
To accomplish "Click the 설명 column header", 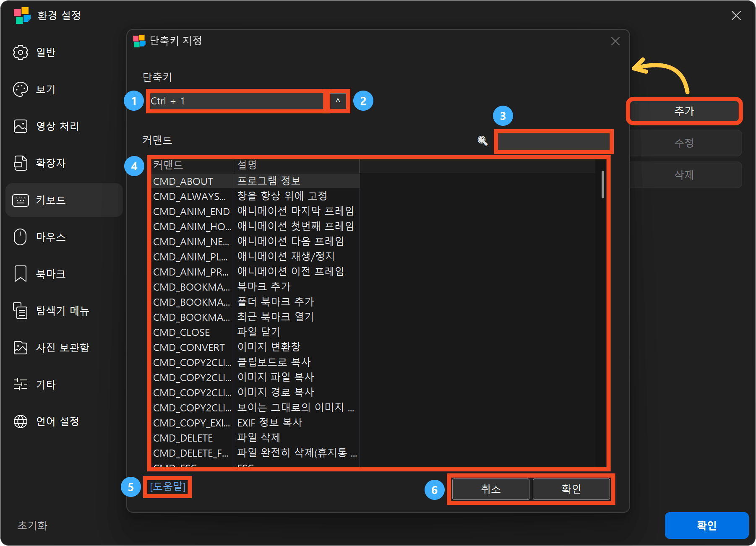I will click(x=297, y=165).
